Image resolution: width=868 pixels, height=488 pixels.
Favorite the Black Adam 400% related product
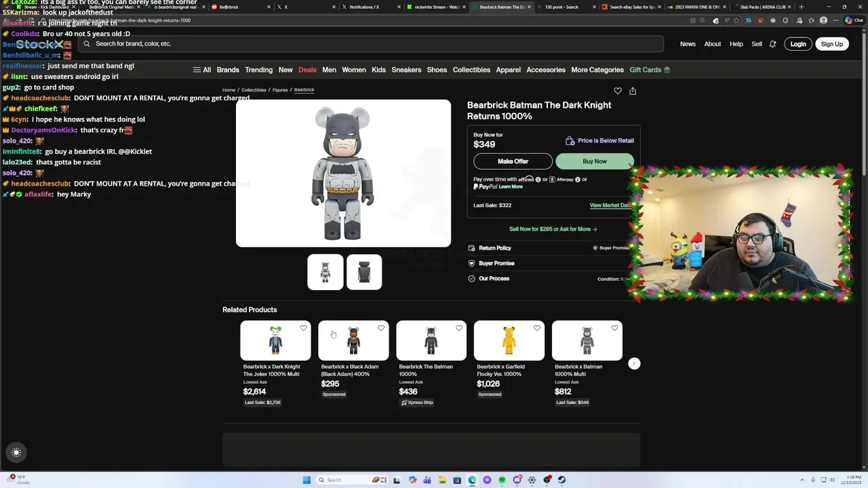click(x=381, y=328)
